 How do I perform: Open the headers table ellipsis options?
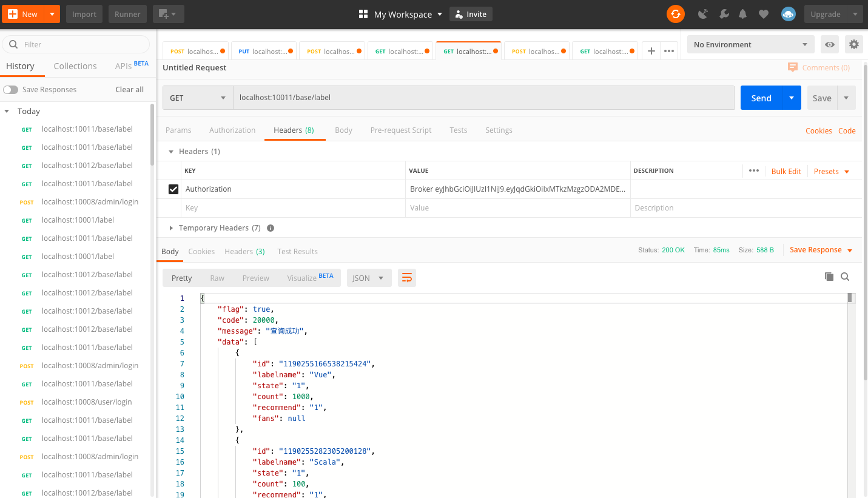(754, 170)
